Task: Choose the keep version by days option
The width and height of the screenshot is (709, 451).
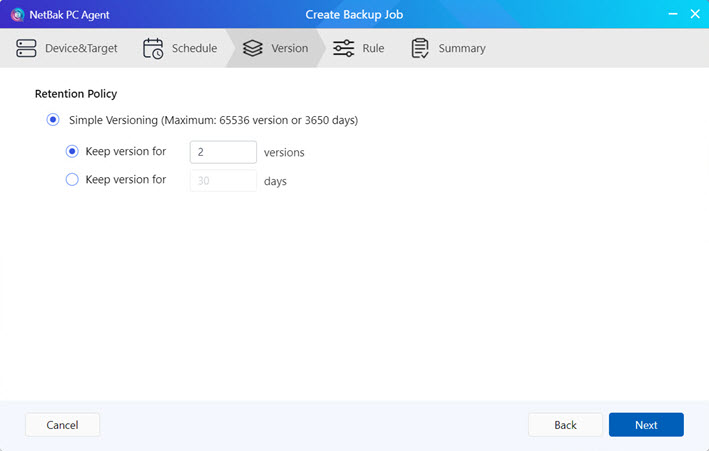Action: tap(72, 180)
